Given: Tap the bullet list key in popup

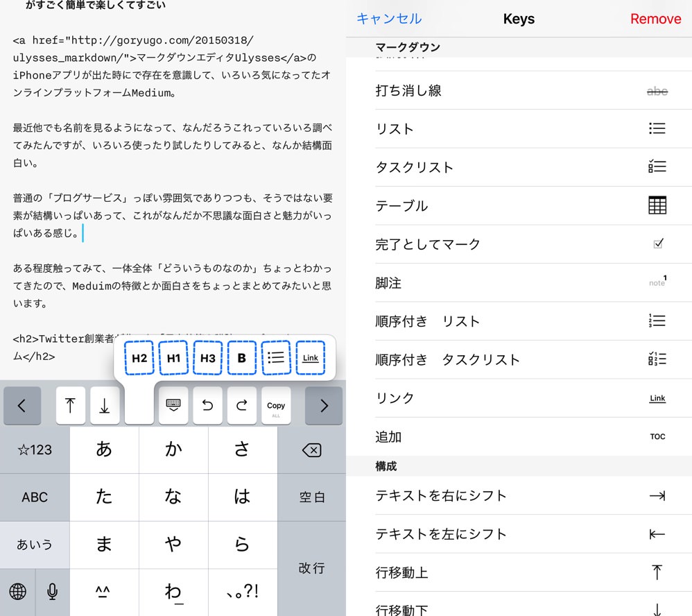Looking at the screenshot, I should point(276,358).
